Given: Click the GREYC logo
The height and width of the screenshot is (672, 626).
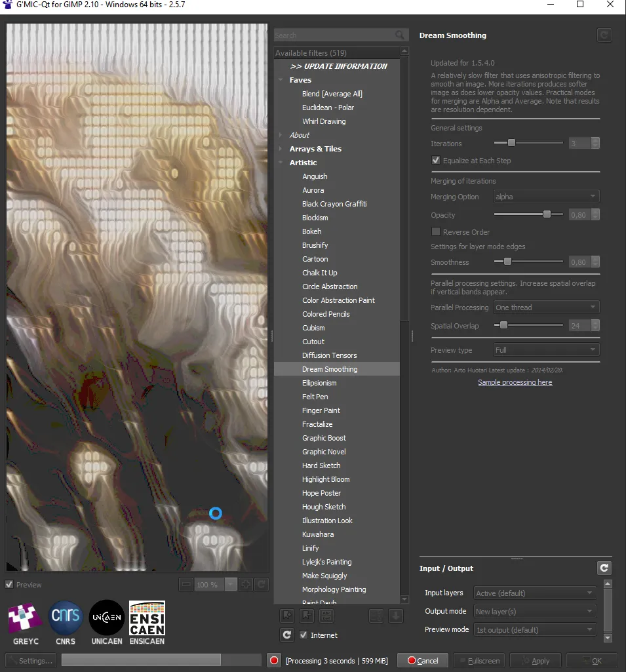Looking at the screenshot, I should [26, 623].
